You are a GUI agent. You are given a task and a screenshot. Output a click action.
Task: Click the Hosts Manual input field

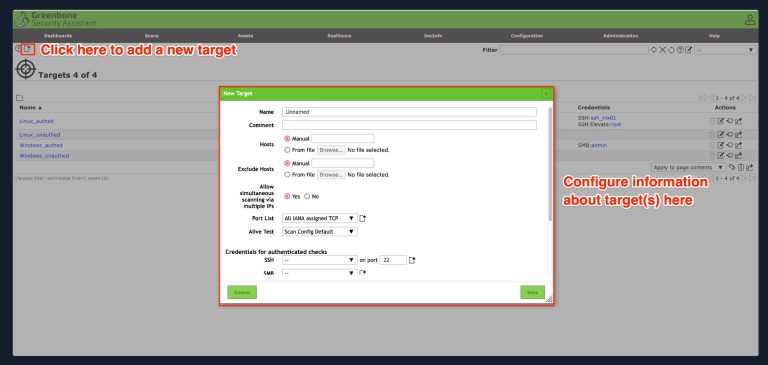342,139
